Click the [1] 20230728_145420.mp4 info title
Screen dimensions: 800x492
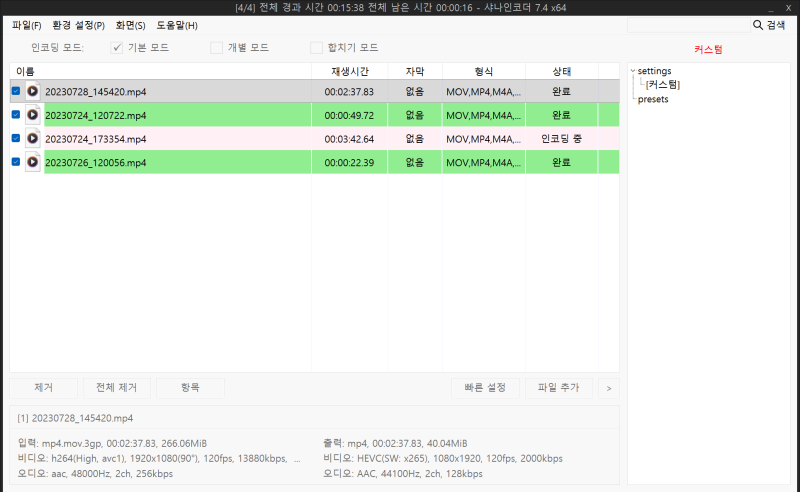(x=75, y=418)
